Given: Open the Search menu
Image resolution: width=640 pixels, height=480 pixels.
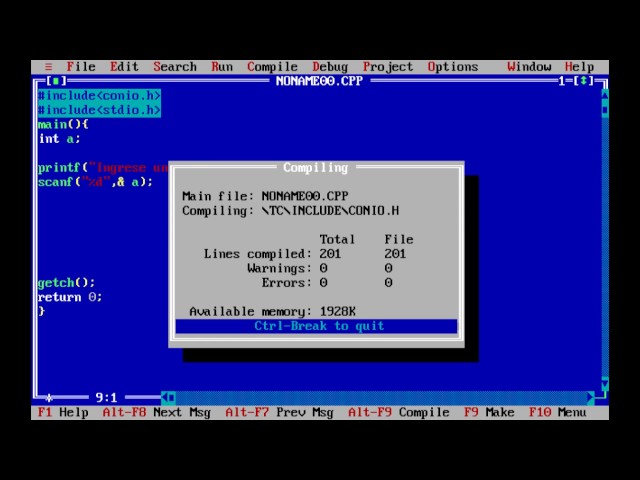Looking at the screenshot, I should [175, 67].
